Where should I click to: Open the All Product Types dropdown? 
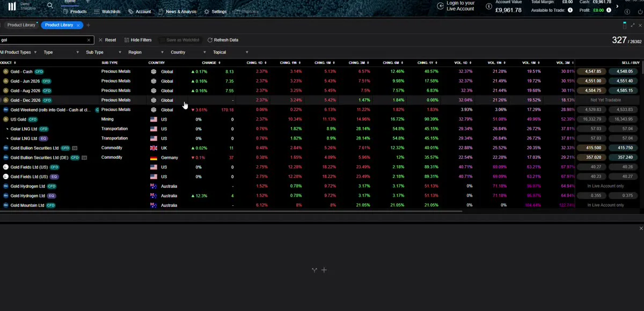click(x=19, y=52)
